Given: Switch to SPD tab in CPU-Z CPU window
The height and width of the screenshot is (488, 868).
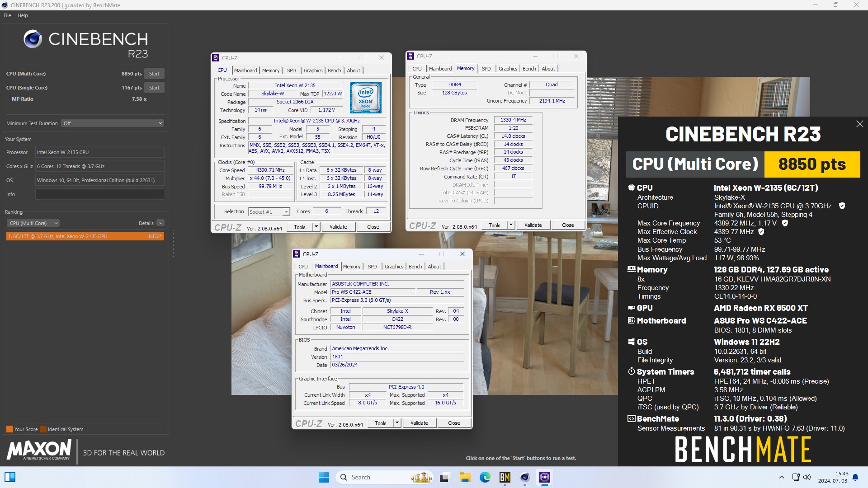Looking at the screenshot, I should click(x=292, y=70).
